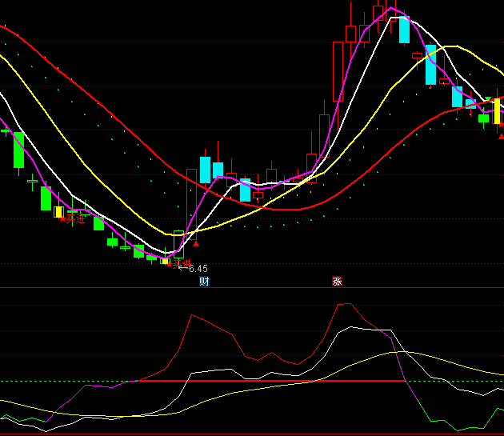Click the first red peak in the indicator panel
504x436 pixels.
coord(194,315)
